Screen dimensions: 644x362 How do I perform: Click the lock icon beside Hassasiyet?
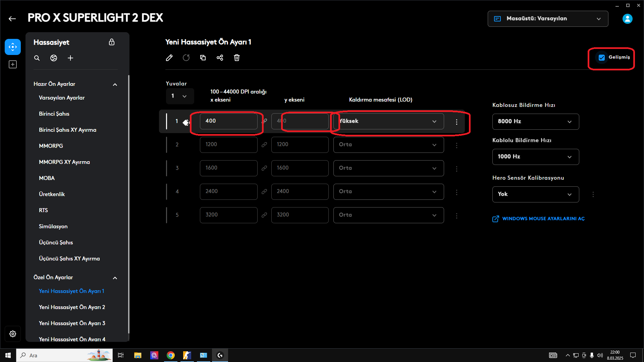click(x=112, y=42)
